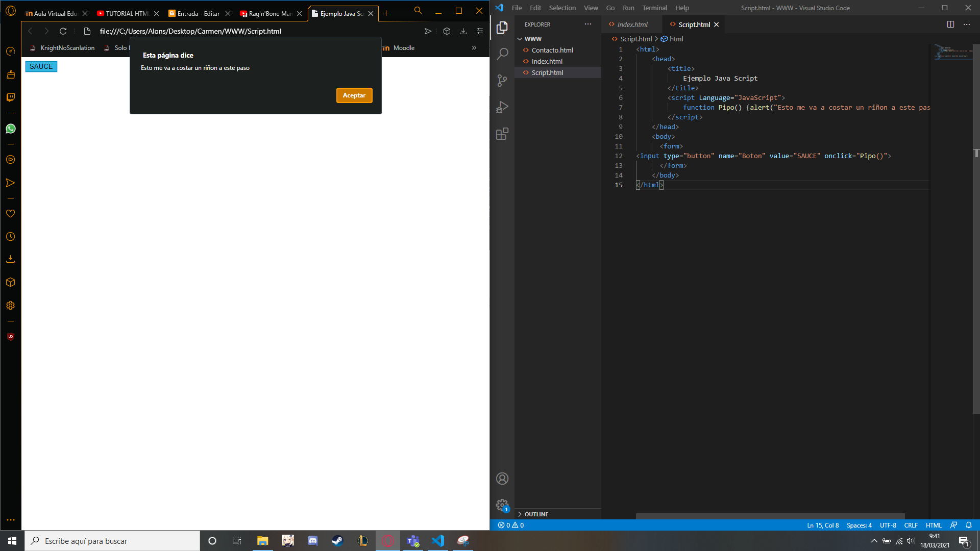The height and width of the screenshot is (551, 980).
Task: Click the notifications bell in status bar
Action: click(x=969, y=525)
